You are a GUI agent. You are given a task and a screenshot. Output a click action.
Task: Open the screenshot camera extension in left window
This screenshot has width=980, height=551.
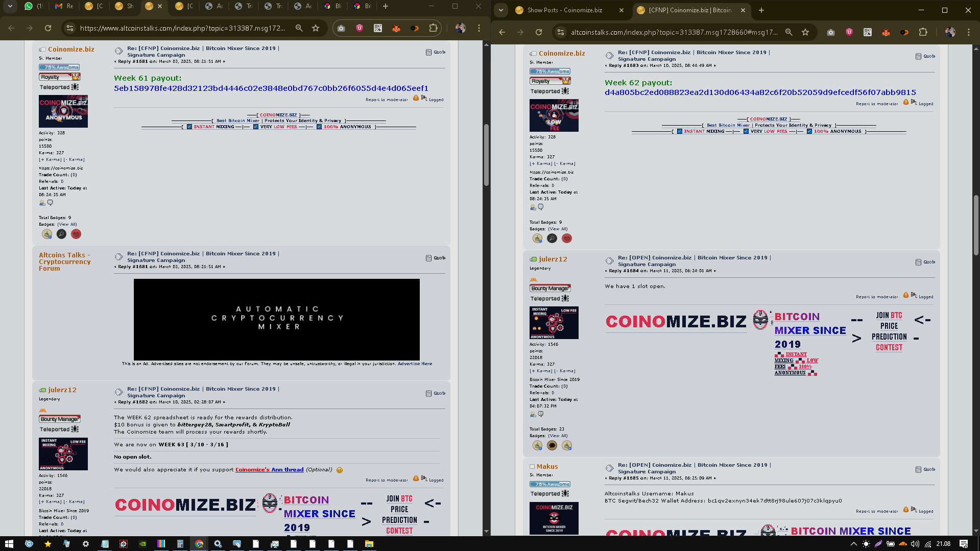pyautogui.click(x=341, y=28)
